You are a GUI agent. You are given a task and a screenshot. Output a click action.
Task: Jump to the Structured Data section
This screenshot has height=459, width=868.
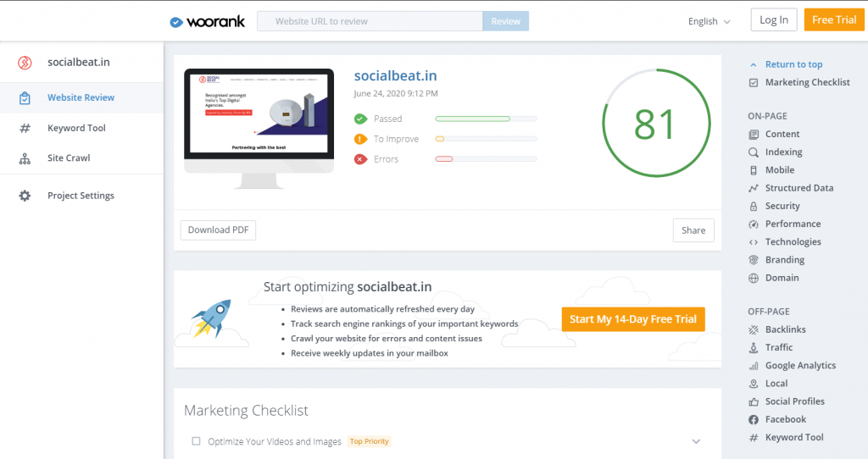798,188
